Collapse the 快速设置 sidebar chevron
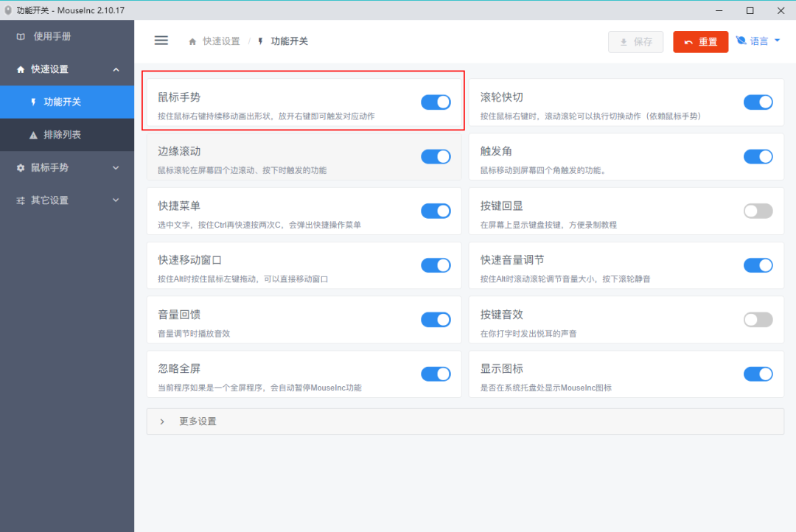Viewport: 796px width, 532px height. [116, 69]
